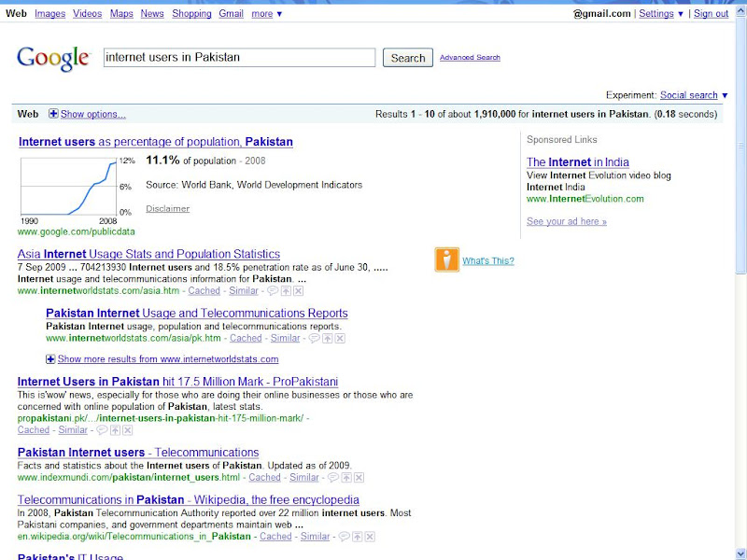This screenshot has height=560, width=747.
Task: Go to Videos search
Action: (88, 14)
